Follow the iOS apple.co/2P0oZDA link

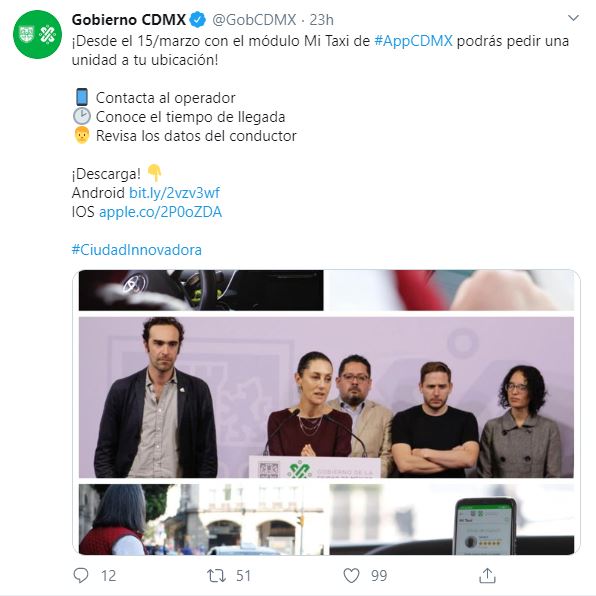pos(160,212)
